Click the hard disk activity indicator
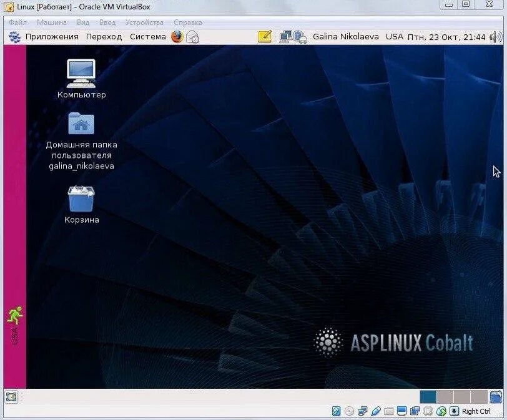This screenshot has width=507, height=420. pyautogui.click(x=337, y=411)
